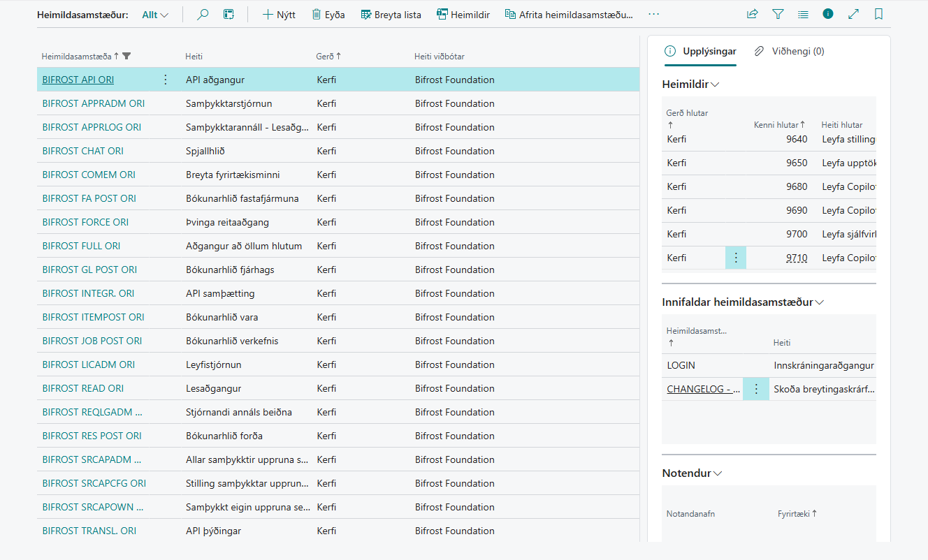Image resolution: width=928 pixels, height=560 pixels.
Task: Click the 9710 Kenni hlutar value
Action: coord(797,258)
